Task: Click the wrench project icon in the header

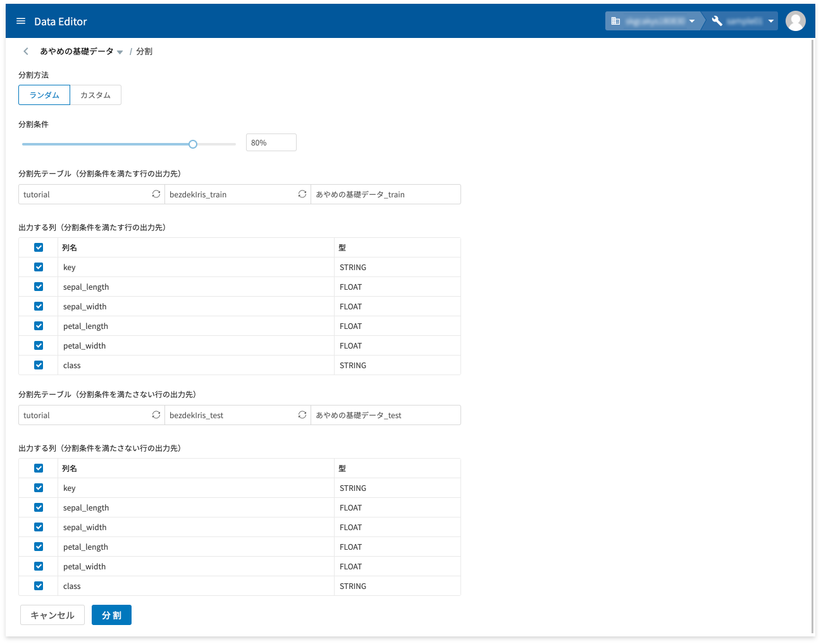Action: coord(717,21)
